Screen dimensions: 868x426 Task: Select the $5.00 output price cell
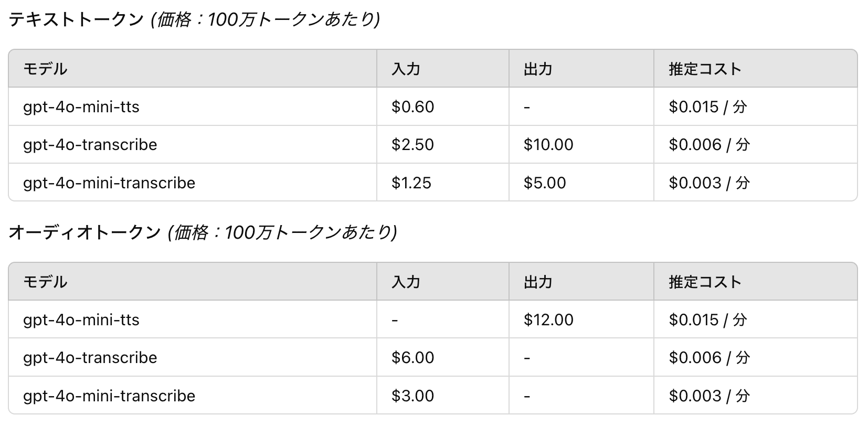click(545, 183)
